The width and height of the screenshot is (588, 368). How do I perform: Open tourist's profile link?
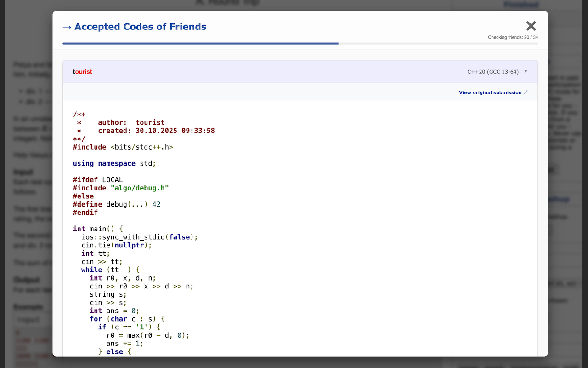pyautogui.click(x=83, y=72)
